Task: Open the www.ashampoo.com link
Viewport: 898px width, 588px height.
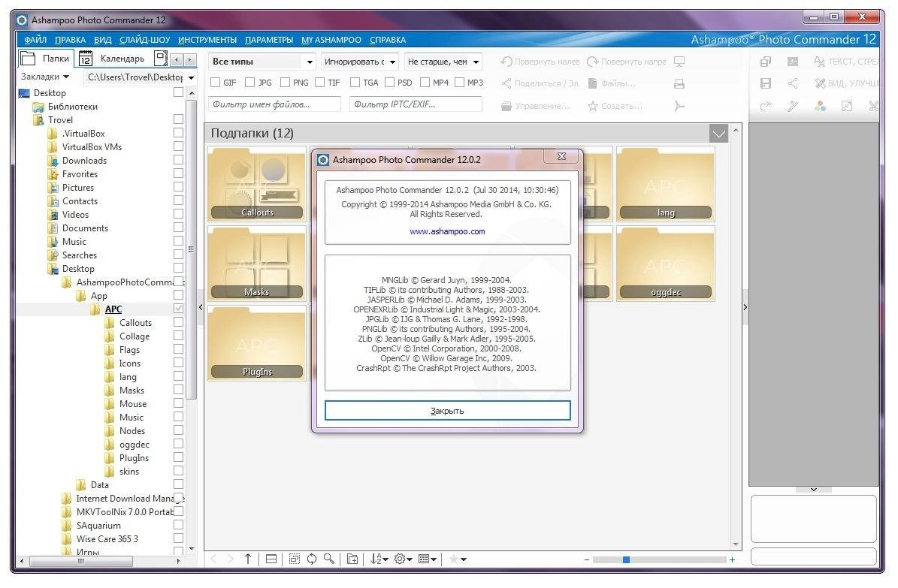Action: [x=447, y=231]
